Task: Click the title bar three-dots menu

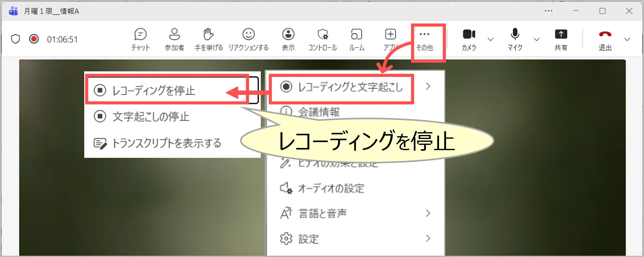Action: point(548,11)
